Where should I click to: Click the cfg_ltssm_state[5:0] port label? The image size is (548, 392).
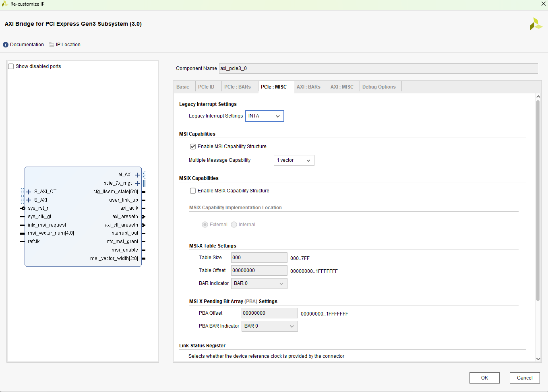point(116,192)
